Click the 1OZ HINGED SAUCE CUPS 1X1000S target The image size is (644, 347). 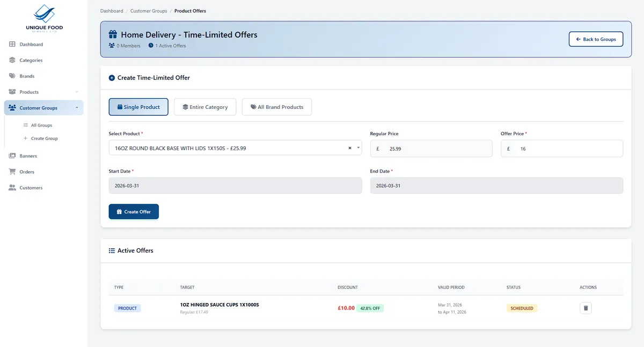[x=219, y=305]
